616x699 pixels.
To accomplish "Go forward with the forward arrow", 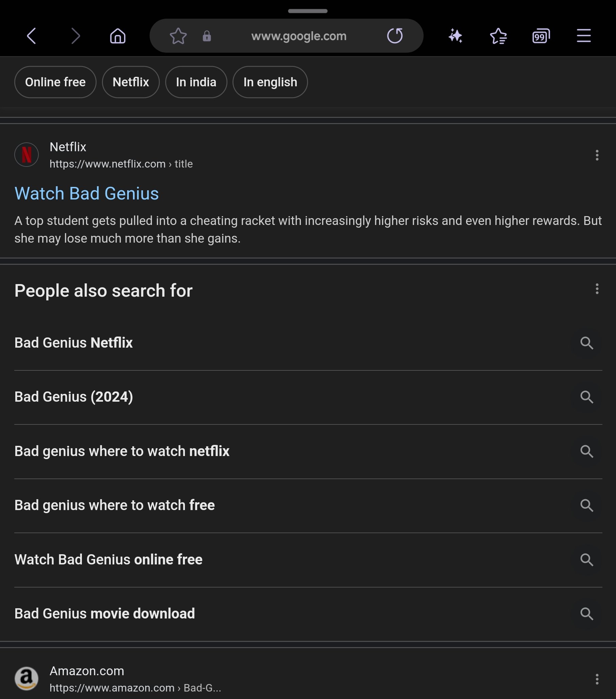I will pyautogui.click(x=75, y=36).
